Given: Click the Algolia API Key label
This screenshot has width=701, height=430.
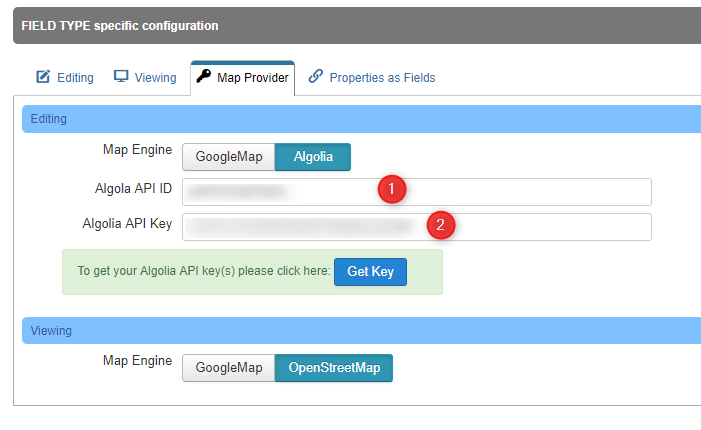Looking at the screenshot, I should [x=127, y=223].
